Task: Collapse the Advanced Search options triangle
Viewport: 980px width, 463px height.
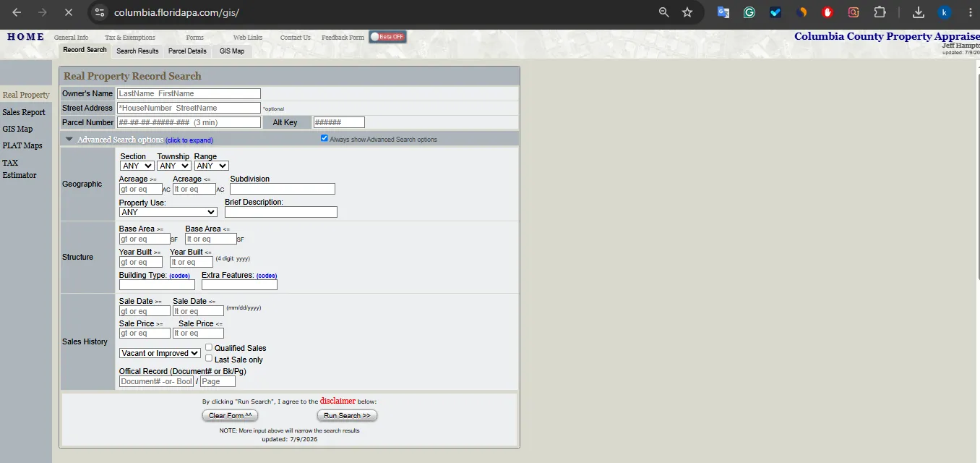Action: click(69, 139)
